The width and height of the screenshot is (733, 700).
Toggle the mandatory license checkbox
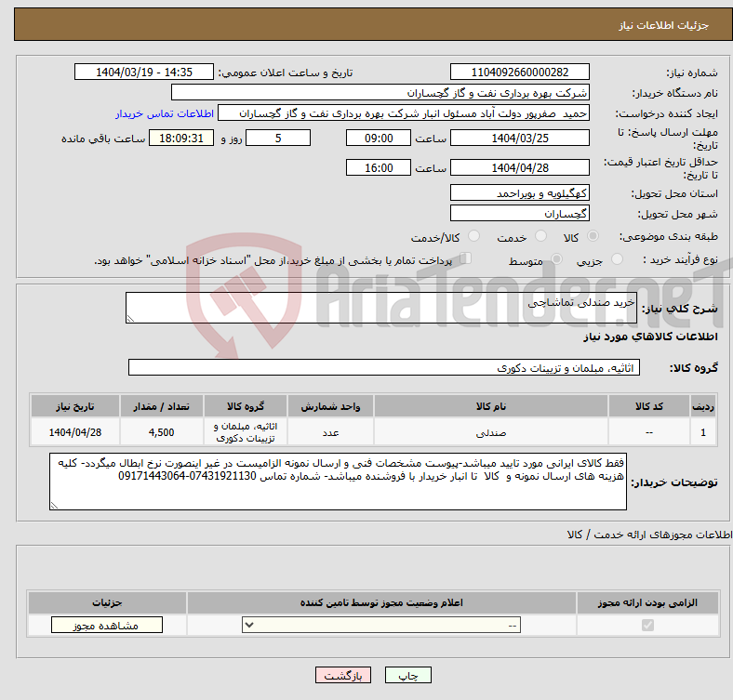pyautogui.click(x=647, y=626)
